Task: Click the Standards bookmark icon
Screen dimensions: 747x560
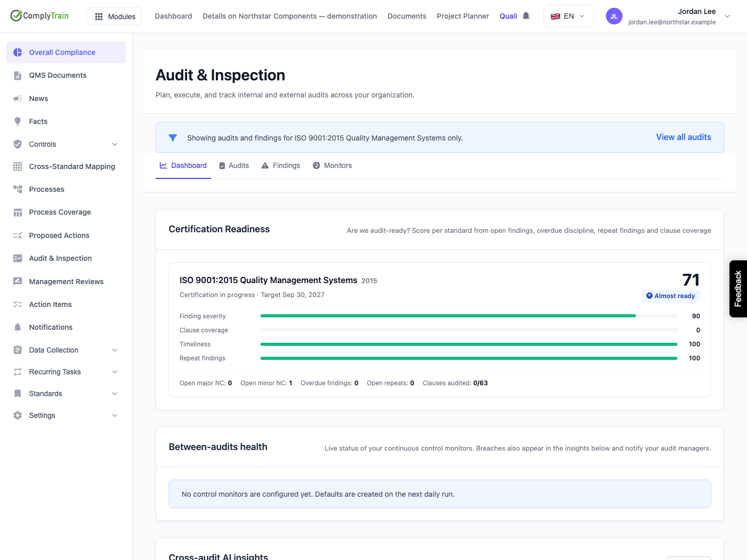Action: pyautogui.click(x=18, y=394)
